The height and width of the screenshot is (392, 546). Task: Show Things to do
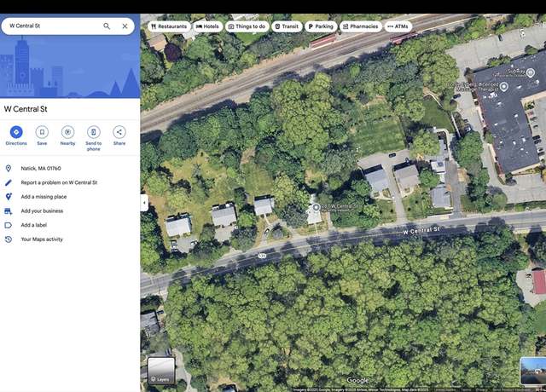(x=247, y=26)
